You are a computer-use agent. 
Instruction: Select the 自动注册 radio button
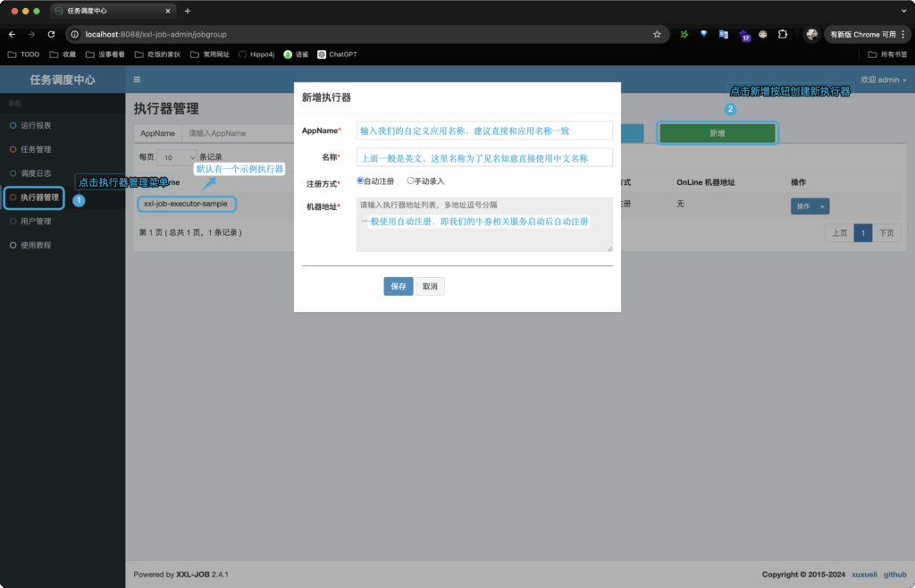(360, 181)
